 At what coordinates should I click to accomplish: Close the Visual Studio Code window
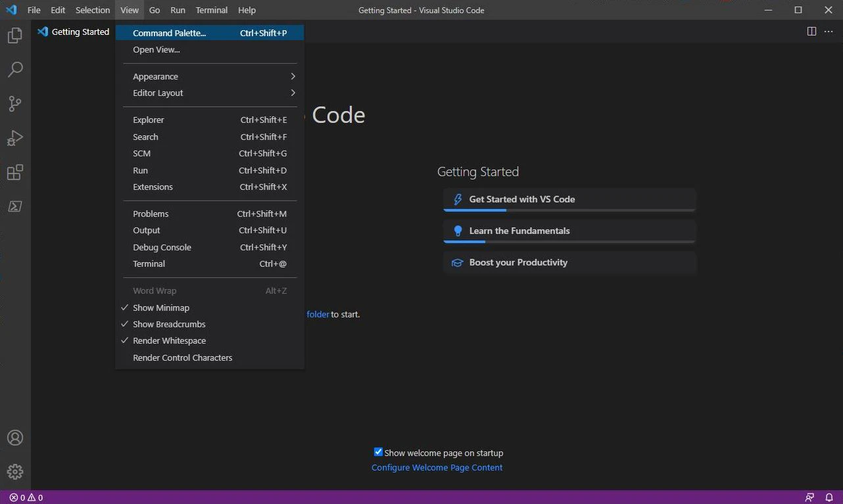(829, 10)
